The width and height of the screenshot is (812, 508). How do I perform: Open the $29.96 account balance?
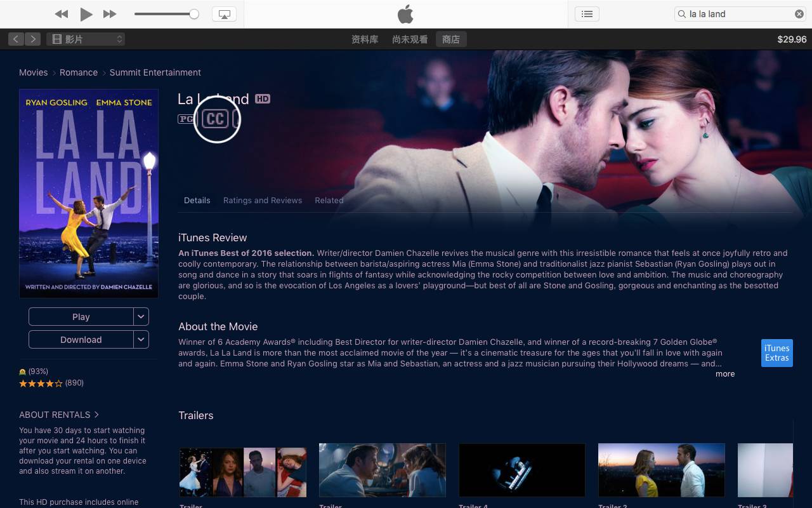(792, 39)
